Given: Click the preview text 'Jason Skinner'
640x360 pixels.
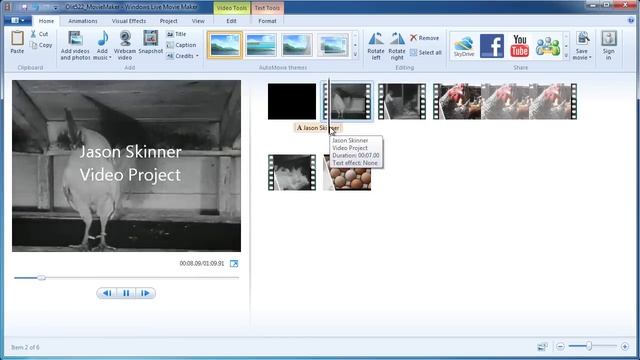Looking at the screenshot, I should point(131,152).
